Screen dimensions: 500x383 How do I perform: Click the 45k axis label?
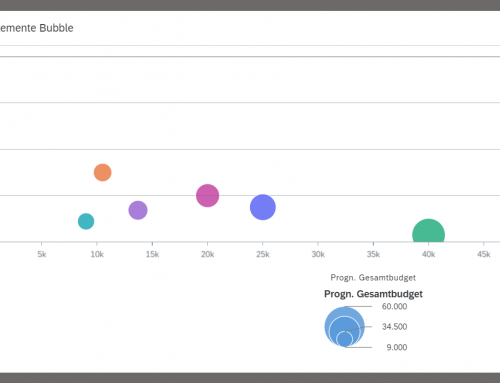point(484,254)
